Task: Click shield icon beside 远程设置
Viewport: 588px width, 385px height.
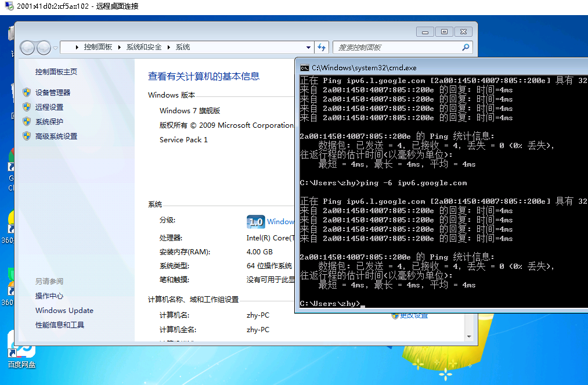Action: pos(27,107)
